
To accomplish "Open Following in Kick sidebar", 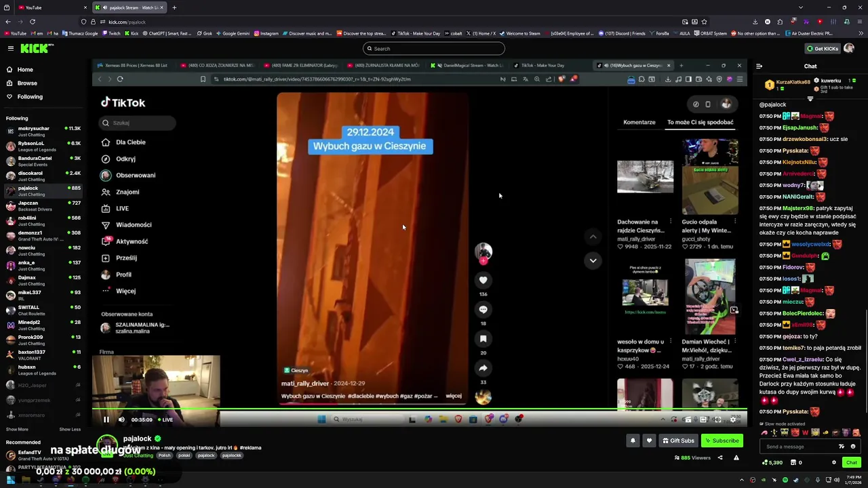I will pos(30,96).
